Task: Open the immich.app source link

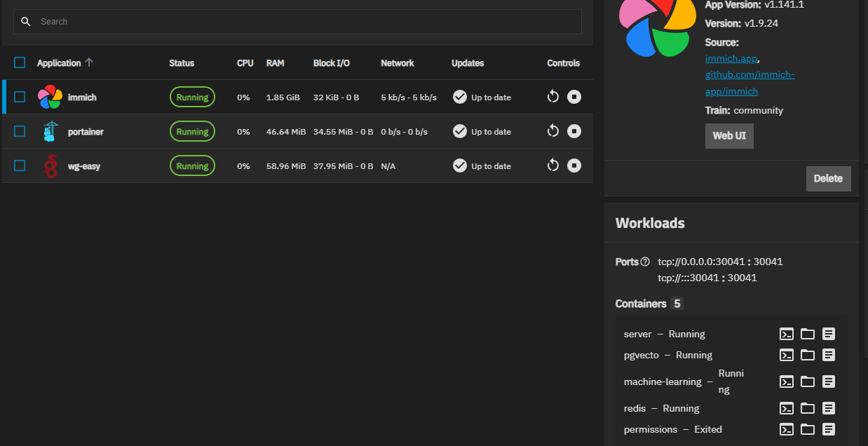Action: pos(731,59)
